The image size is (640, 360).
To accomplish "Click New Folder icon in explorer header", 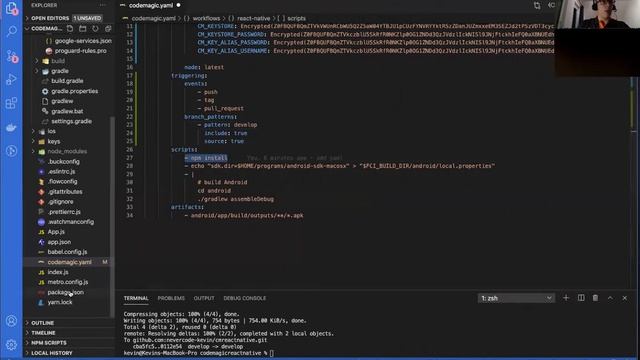I will coord(83,29).
